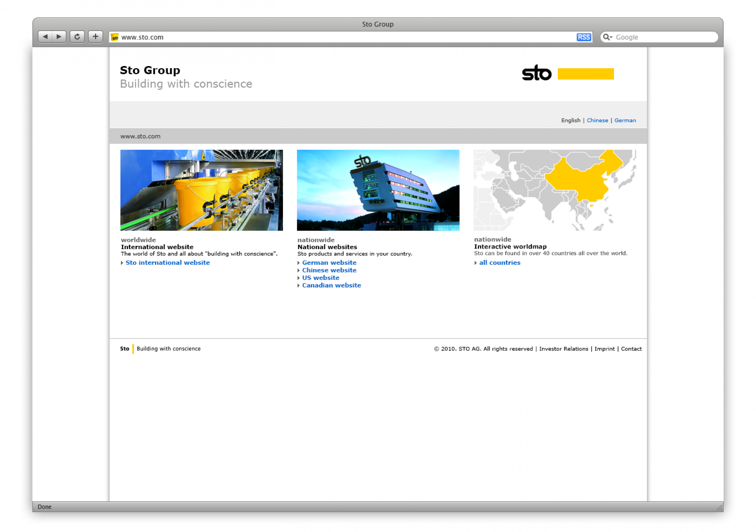Open the Google search engine dropdown
756x532 pixels.
(612, 37)
